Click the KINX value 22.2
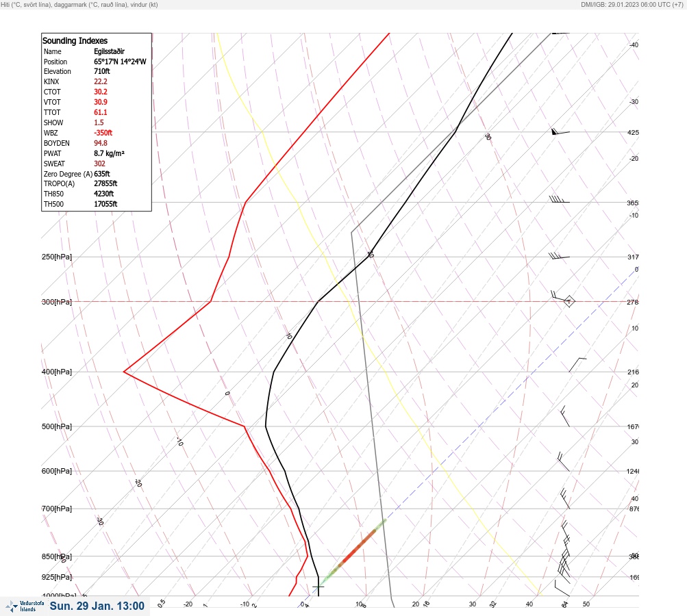Screen dimensions: 687x616 [x=100, y=81]
